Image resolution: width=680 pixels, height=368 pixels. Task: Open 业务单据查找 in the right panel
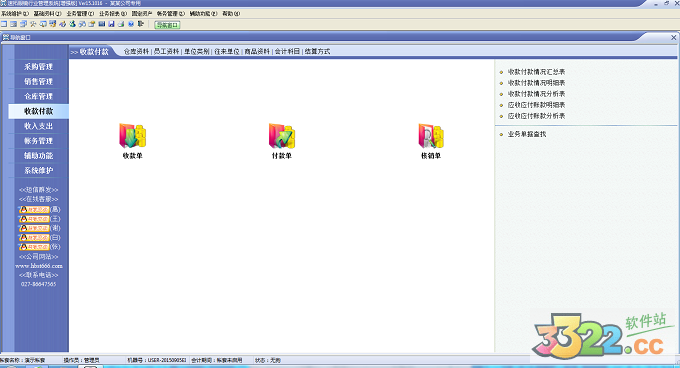pyautogui.click(x=527, y=134)
